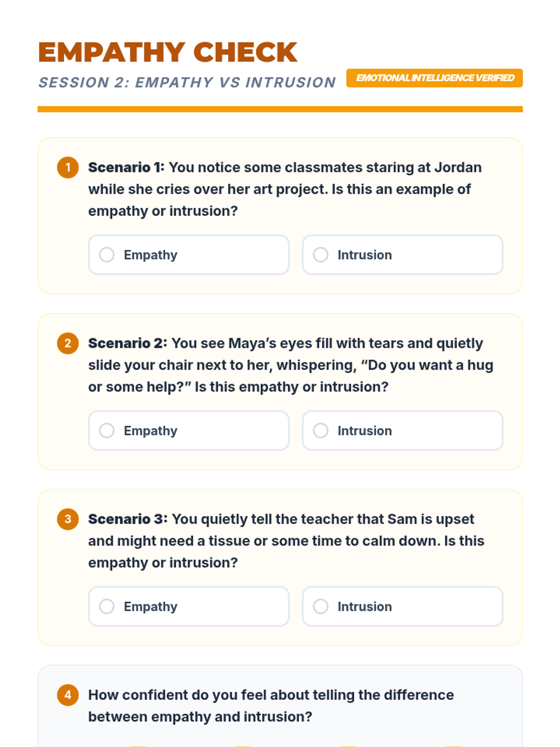Select Empathy for Scenario 1
This screenshot has height=747, width=560.
click(x=107, y=255)
